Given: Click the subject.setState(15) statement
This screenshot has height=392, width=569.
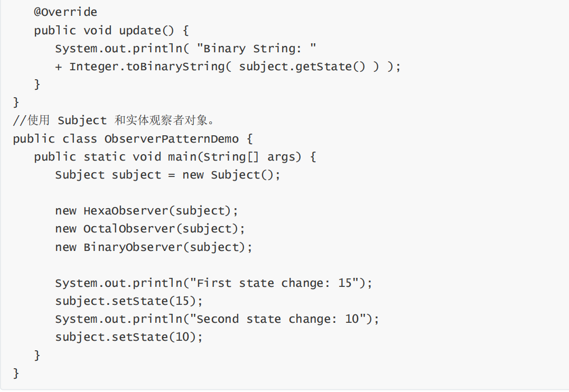Looking at the screenshot, I should click(x=129, y=301).
